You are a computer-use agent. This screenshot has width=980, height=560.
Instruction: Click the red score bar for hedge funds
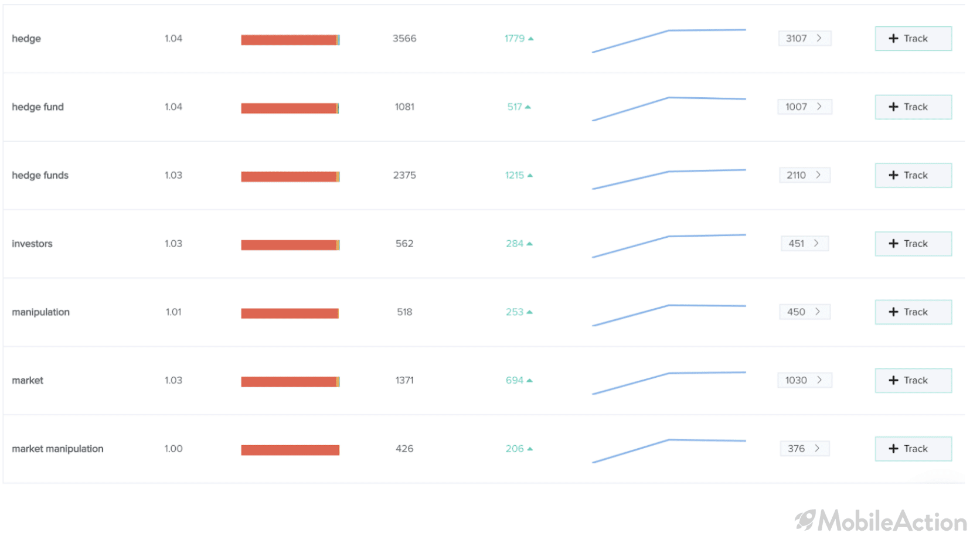click(x=290, y=176)
